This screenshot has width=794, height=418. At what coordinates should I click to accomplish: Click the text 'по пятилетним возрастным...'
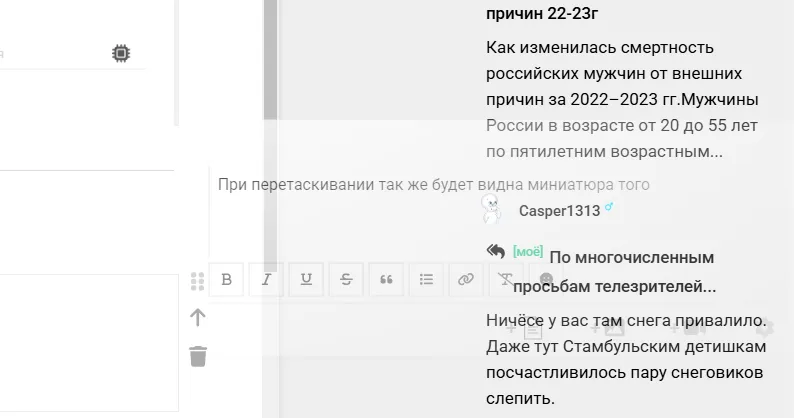pyautogui.click(x=604, y=151)
